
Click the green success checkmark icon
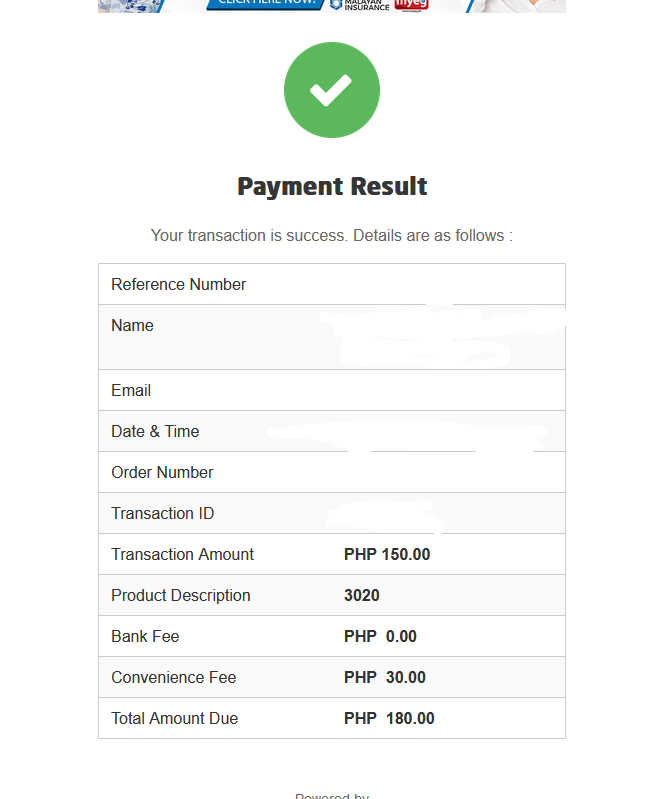(331, 90)
